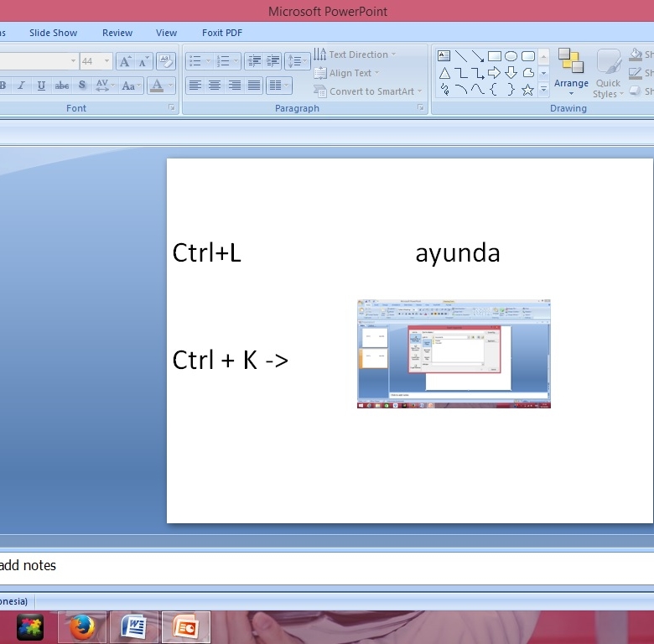Click the Clear All Formatting eraser icon
The height and width of the screenshot is (644, 654).
(165, 61)
